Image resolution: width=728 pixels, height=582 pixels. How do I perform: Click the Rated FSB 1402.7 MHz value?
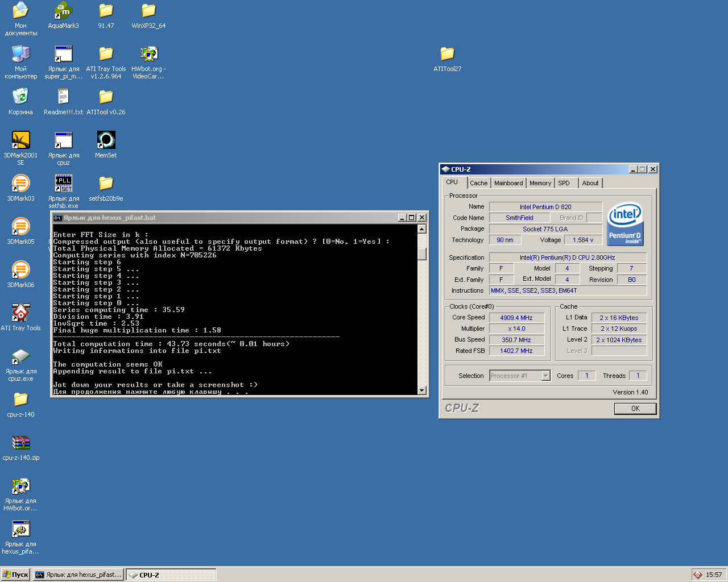(x=516, y=351)
